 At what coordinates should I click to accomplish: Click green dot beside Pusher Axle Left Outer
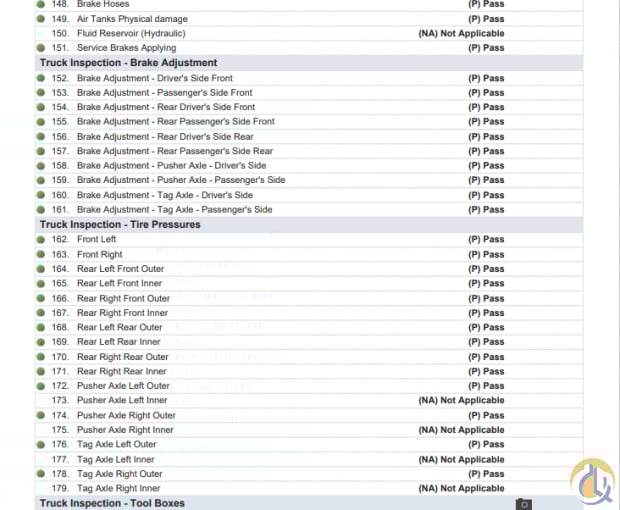click(41, 385)
